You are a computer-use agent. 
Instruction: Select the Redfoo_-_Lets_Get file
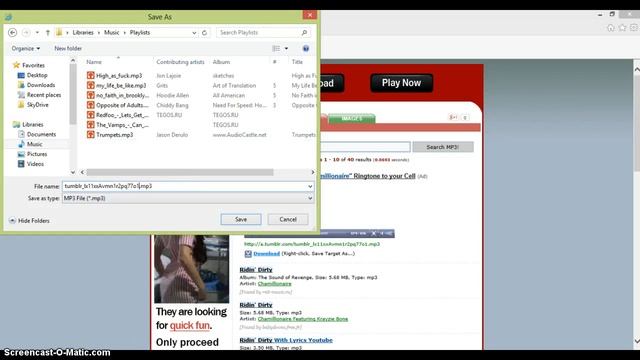click(122, 115)
